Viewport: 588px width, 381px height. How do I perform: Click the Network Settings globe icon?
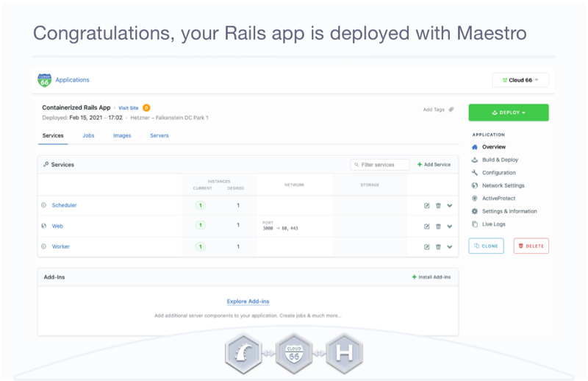[x=475, y=185]
